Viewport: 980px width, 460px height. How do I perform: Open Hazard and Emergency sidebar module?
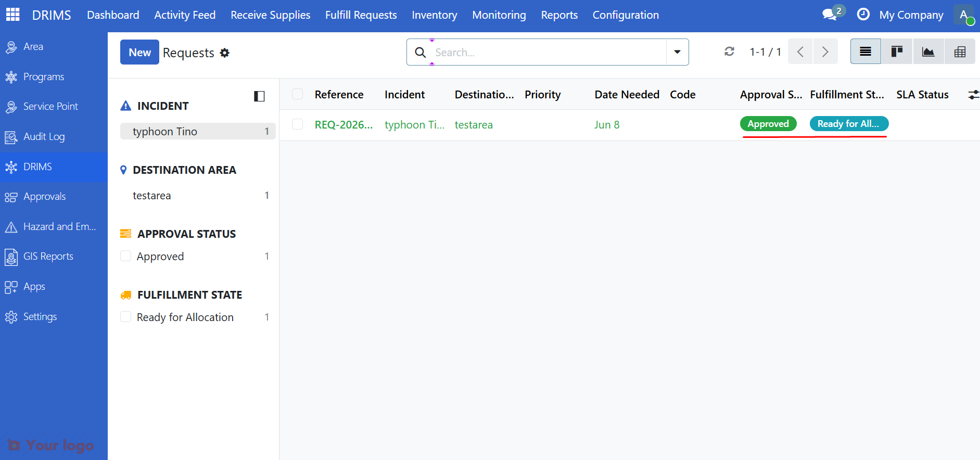click(x=54, y=227)
